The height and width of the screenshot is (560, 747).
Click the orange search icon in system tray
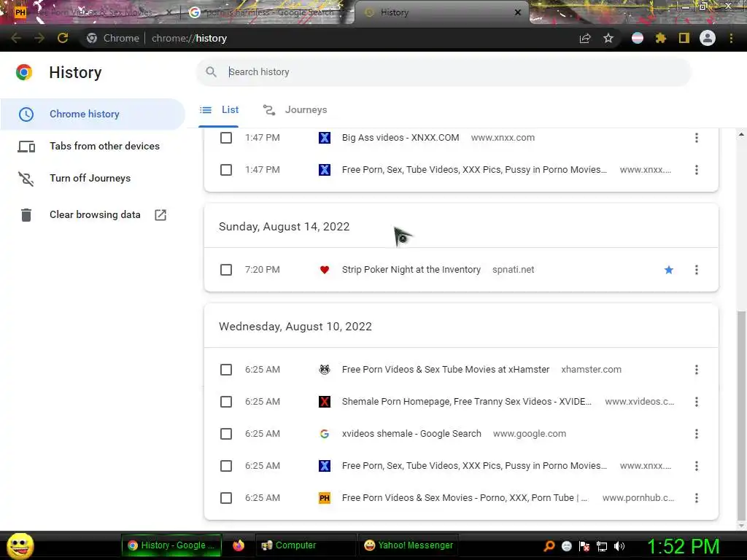click(x=549, y=546)
